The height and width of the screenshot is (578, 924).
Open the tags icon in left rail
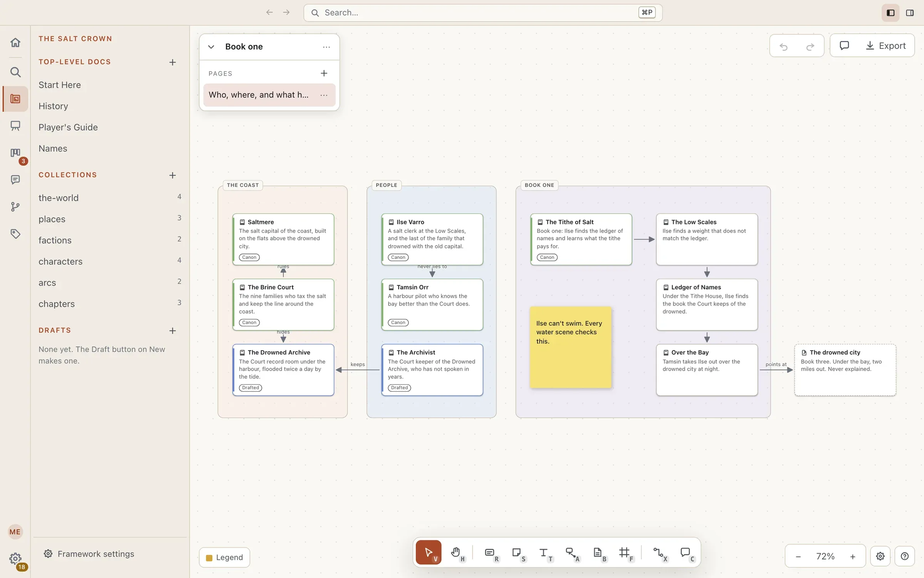point(15,234)
